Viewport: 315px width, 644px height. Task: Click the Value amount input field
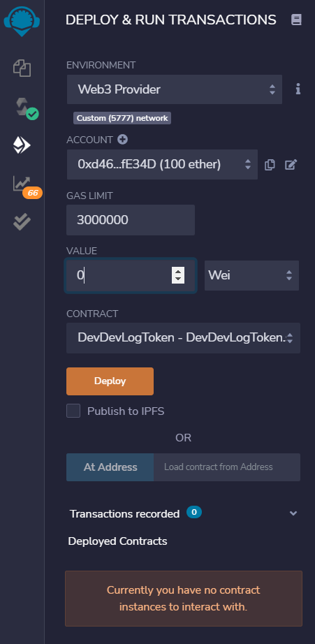[x=131, y=275]
